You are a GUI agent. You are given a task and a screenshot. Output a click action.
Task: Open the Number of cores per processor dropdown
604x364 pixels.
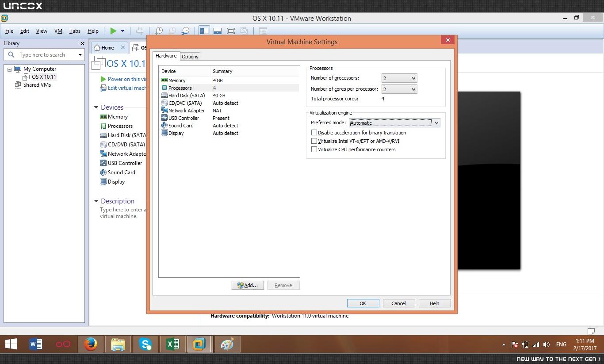pos(399,89)
